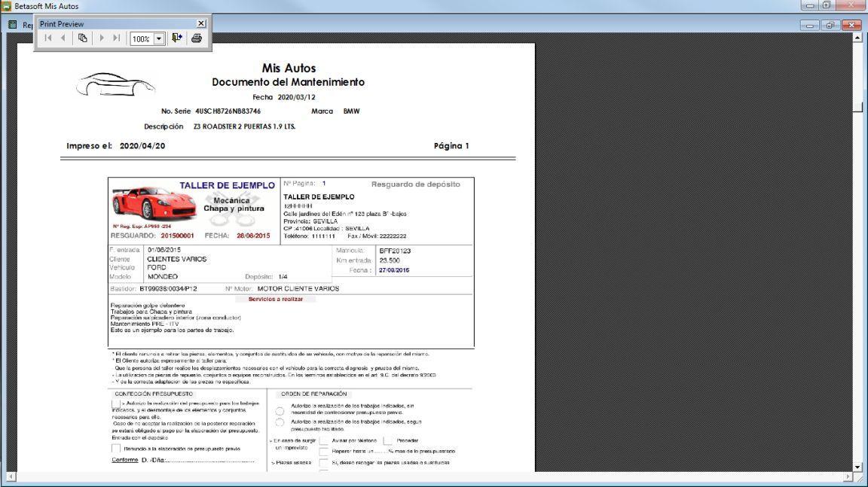
Task: Click the receipt number "201500001"
Action: (177, 236)
